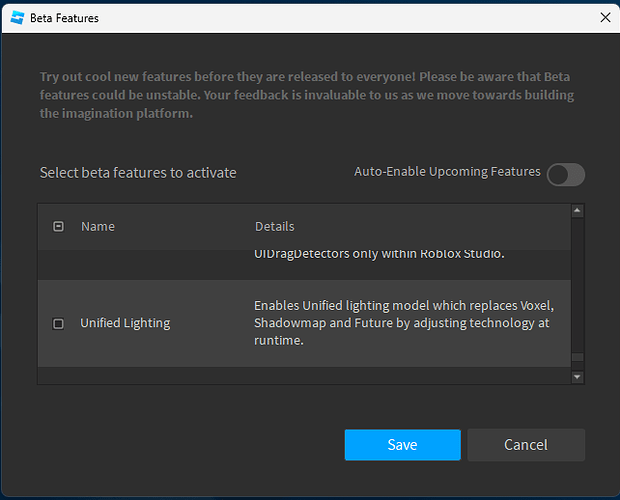Image resolution: width=620 pixels, height=500 pixels.
Task: Click the Save button
Action: (403, 445)
